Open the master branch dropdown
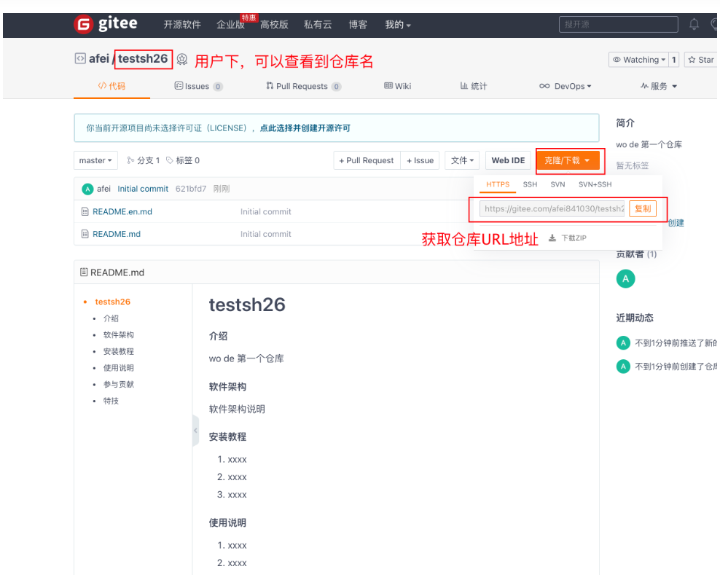The image size is (720, 588). (95, 160)
